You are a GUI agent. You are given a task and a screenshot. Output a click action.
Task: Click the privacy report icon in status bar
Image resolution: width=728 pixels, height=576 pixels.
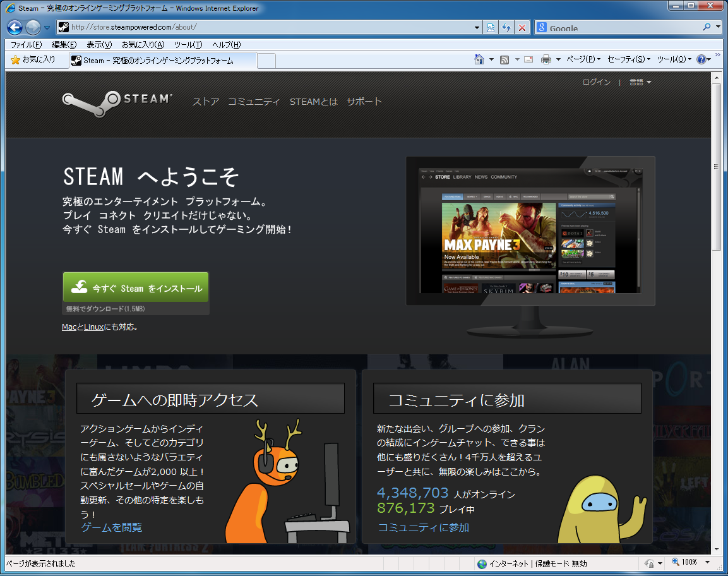point(649,563)
